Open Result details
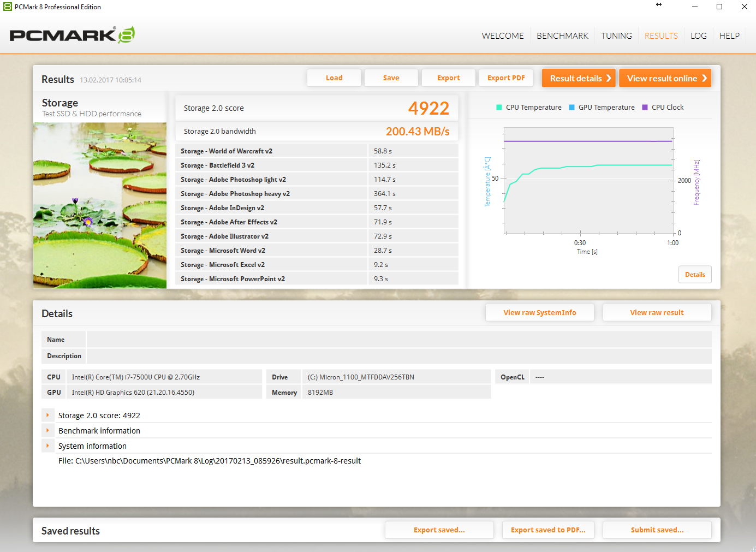Screen dimensions: 756x552 [x=579, y=78]
